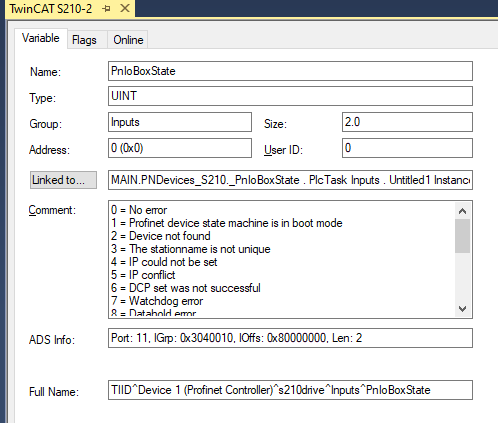This screenshot has height=423, width=498.
Task: Click comment line about boot mode
Action: tap(227, 223)
